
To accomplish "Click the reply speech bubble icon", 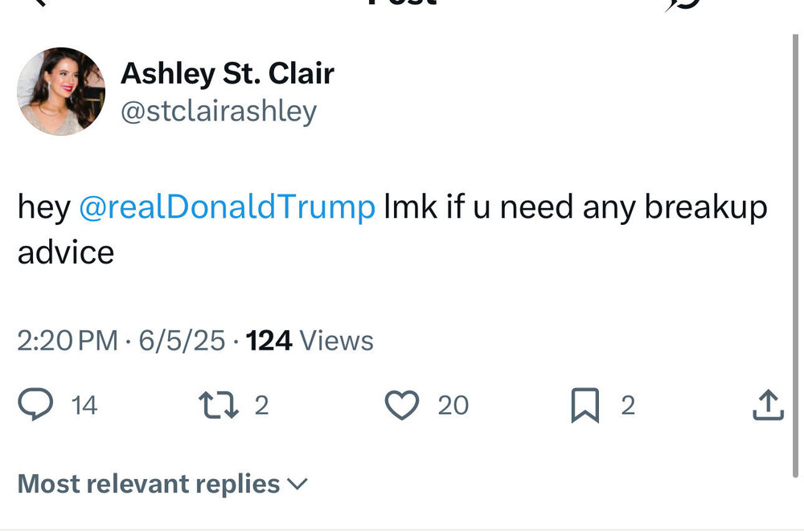I will point(35,405).
